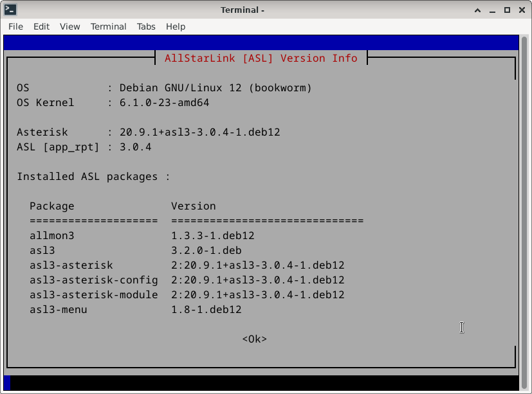The height and width of the screenshot is (394, 532).
Task: Click the app_rpt version 3.0.4
Action: coord(135,147)
